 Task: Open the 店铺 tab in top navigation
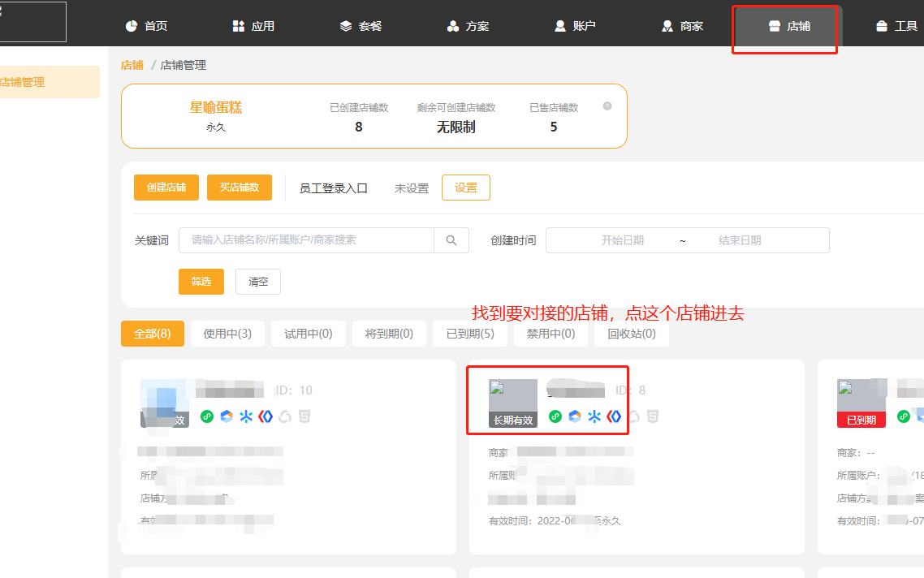(788, 26)
